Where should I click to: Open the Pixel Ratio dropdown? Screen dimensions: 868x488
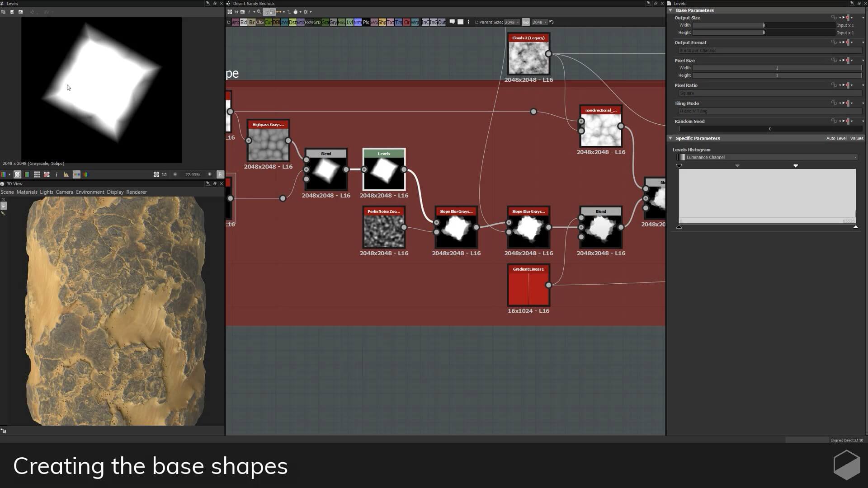click(x=770, y=93)
